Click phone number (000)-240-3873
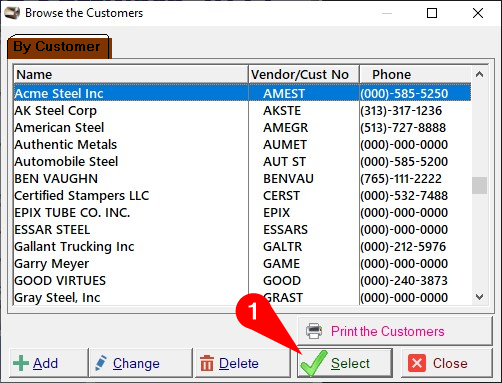The width and height of the screenshot is (502, 383). [x=404, y=280]
